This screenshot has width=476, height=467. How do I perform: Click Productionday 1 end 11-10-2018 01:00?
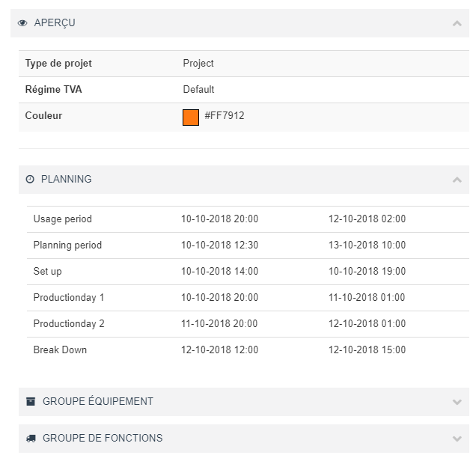[367, 297]
